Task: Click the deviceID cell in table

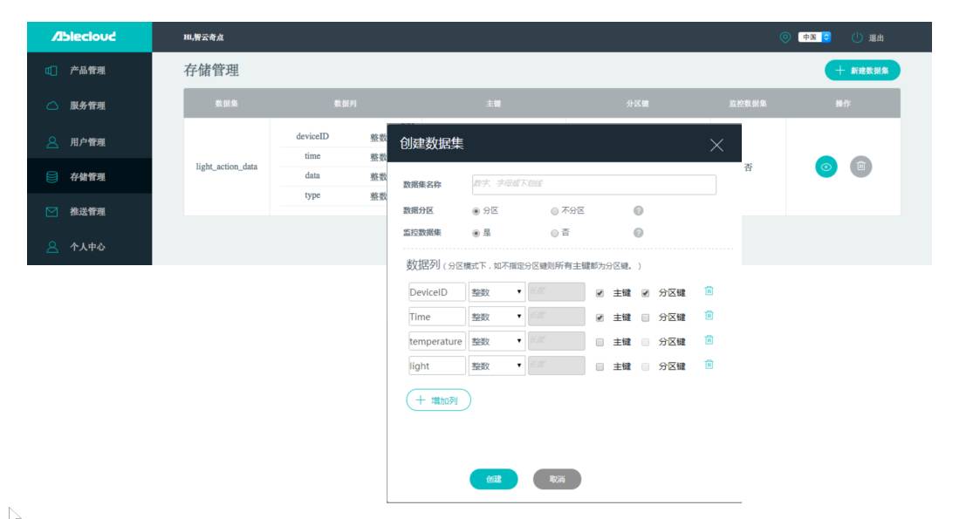Action: pyautogui.click(x=312, y=136)
